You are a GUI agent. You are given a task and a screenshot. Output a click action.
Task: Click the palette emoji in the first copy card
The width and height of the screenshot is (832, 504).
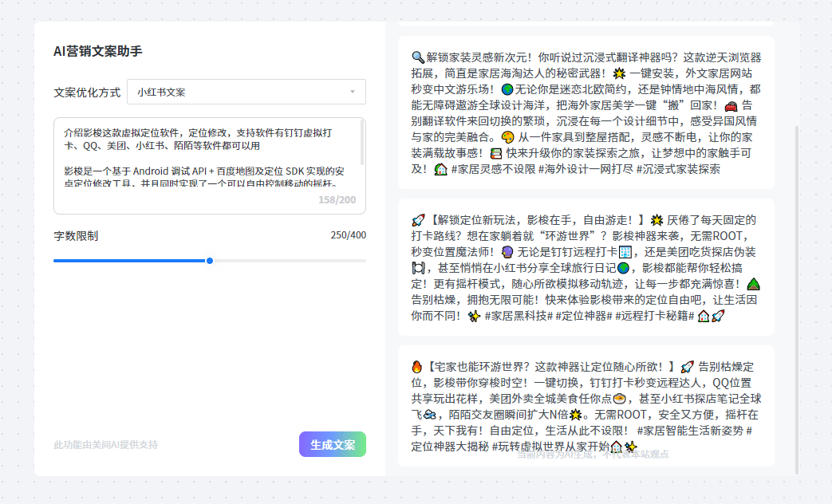[x=508, y=136]
